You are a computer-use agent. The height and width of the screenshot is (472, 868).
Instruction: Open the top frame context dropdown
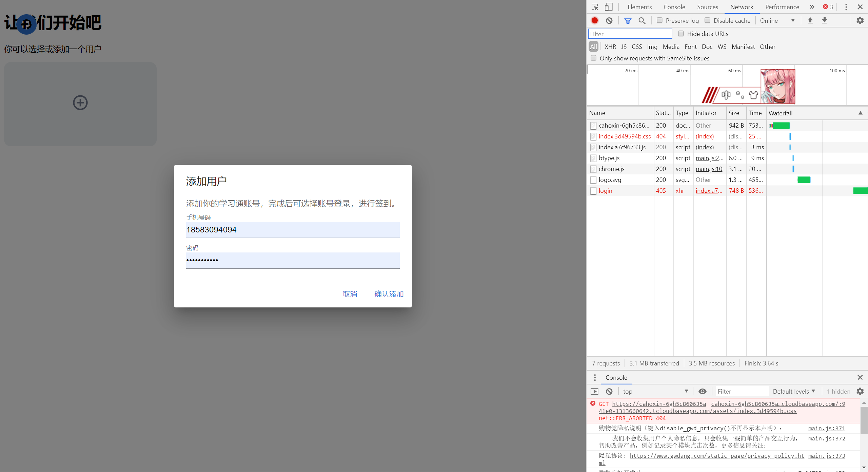pos(654,391)
